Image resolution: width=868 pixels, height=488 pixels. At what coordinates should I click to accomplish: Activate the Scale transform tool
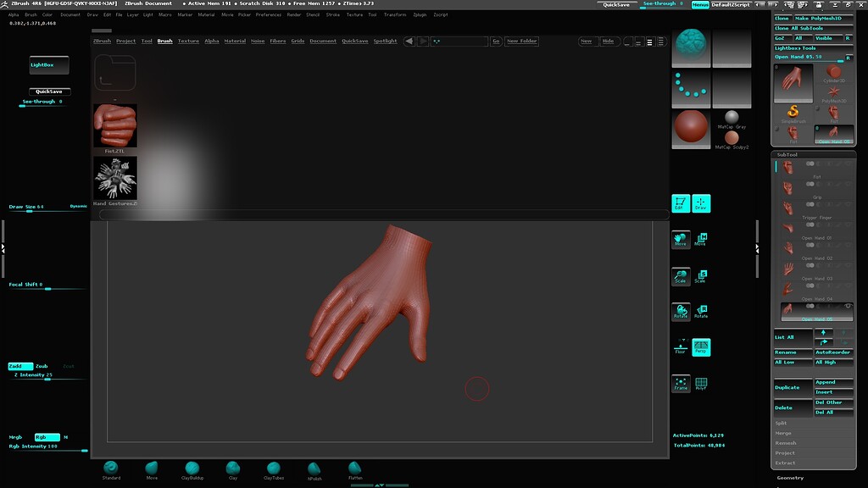pyautogui.click(x=681, y=275)
